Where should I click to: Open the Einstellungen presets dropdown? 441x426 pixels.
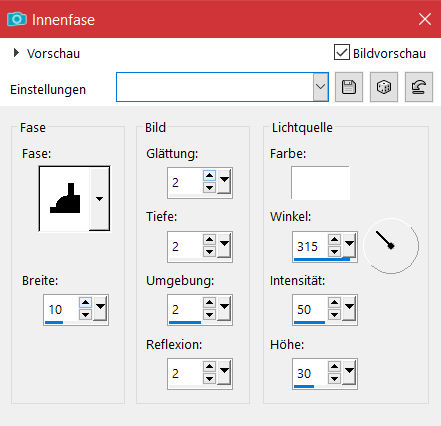(320, 87)
